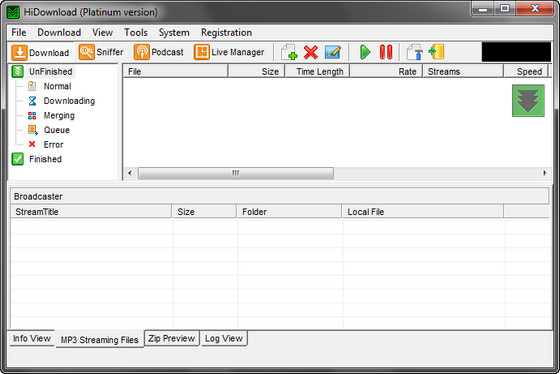Viewport: 560px width, 374px height.
Task: Select Queue in the task tree
Action: coord(56,130)
